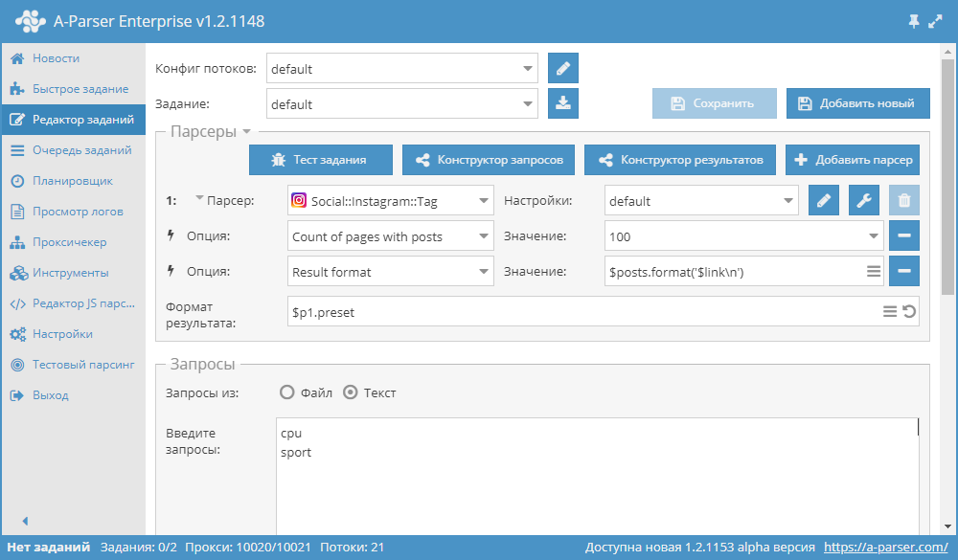
Task: Open Инструменты in sidebar
Action: pos(74,273)
